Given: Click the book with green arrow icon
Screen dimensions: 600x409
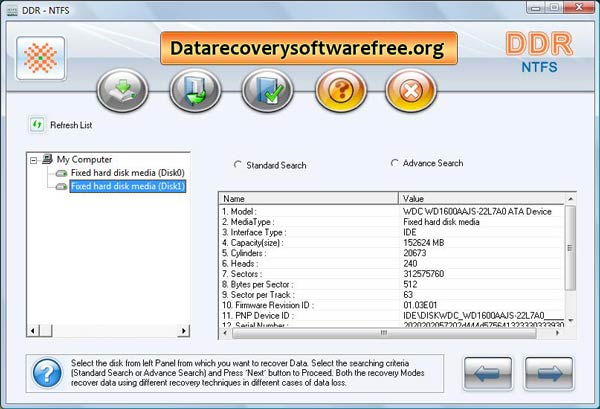Looking at the screenshot, I should [x=195, y=90].
